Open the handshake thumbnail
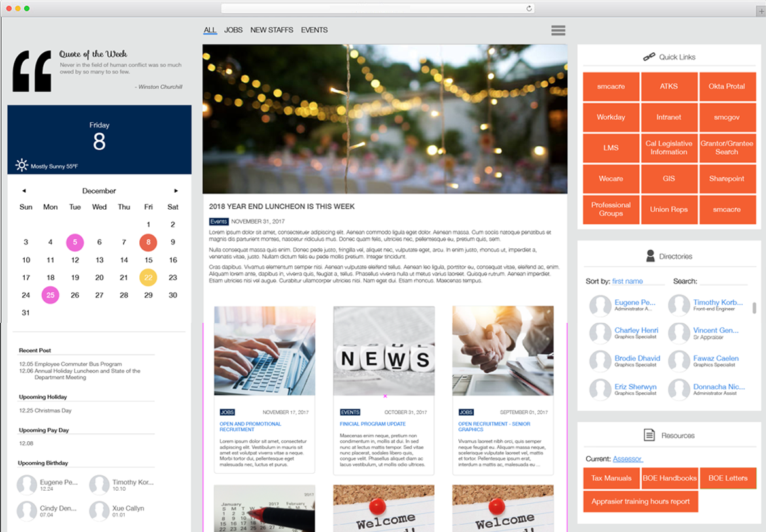Viewport: 766px width, 532px height. (x=503, y=351)
